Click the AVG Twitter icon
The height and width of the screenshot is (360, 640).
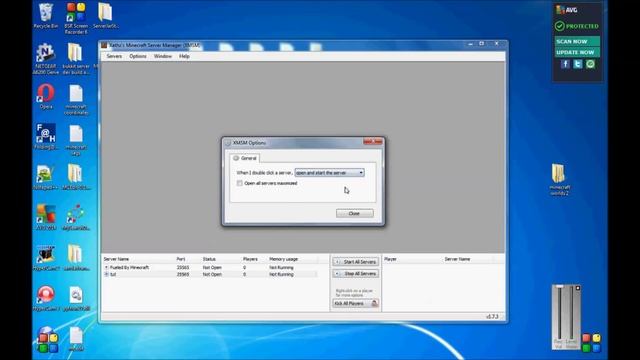click(x=578, y=64)
